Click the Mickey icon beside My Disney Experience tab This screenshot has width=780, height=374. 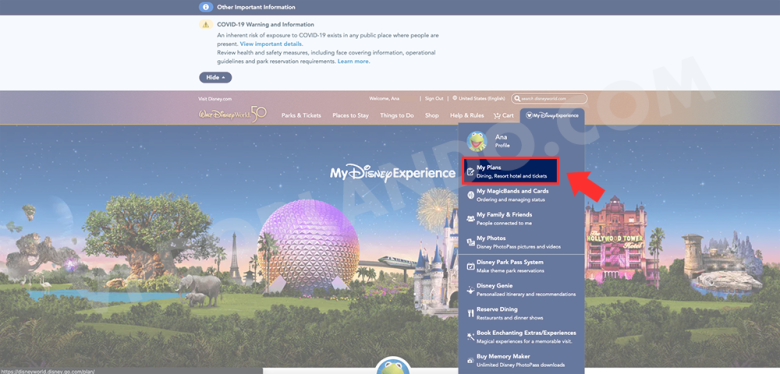529,115
